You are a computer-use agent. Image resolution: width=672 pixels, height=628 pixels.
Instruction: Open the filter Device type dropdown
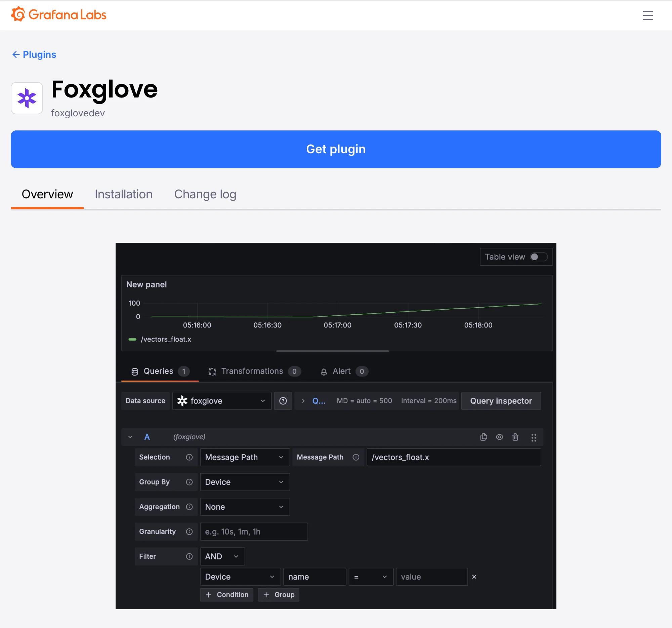tap(240, 577)
